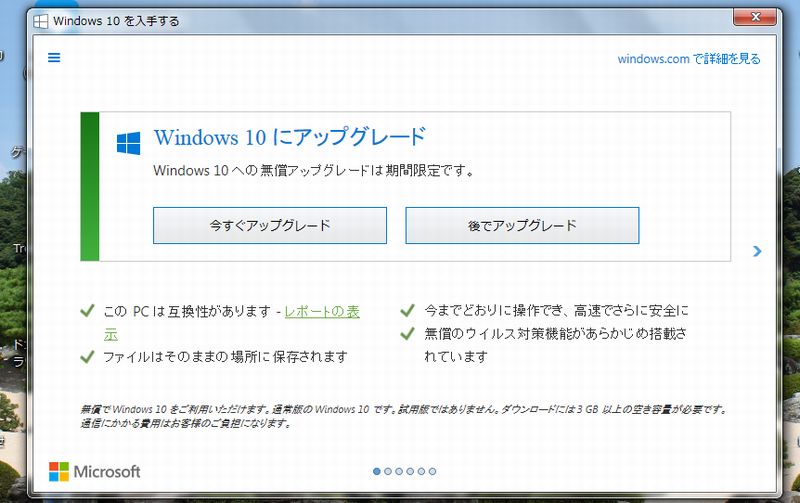
Task: Click the checkmark beside この PC は互換性があります
Action: click(x=87, y=311)
